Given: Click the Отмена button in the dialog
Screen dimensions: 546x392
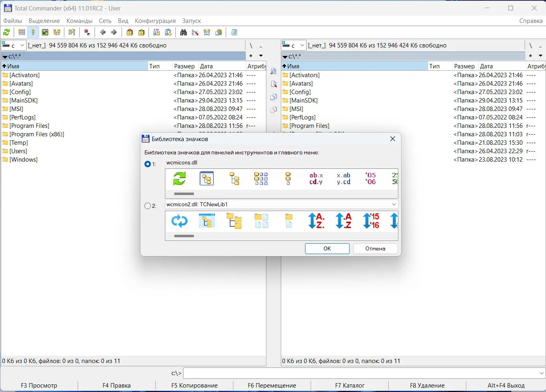Looking at the screenshot, I should (375, 248).
